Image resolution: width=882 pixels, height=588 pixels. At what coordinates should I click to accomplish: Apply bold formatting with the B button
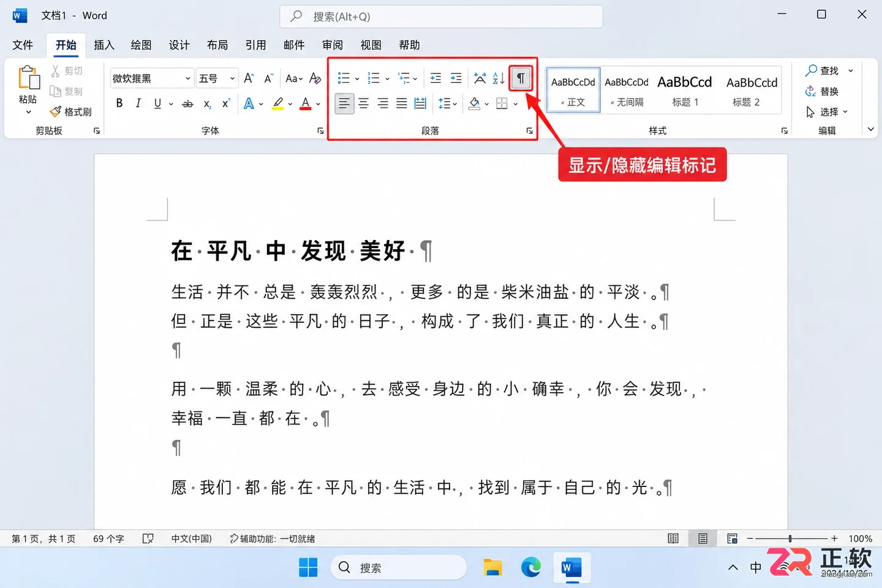point(119,104)
